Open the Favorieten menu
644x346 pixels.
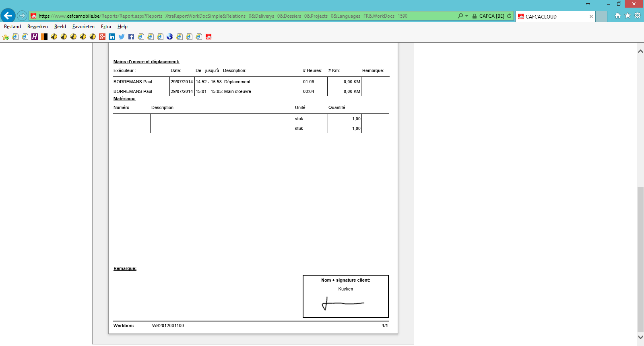83,27
